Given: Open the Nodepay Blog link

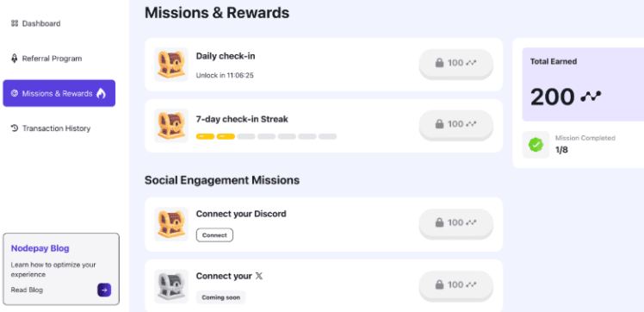Looking at the screenshot, I should (40, 248).
